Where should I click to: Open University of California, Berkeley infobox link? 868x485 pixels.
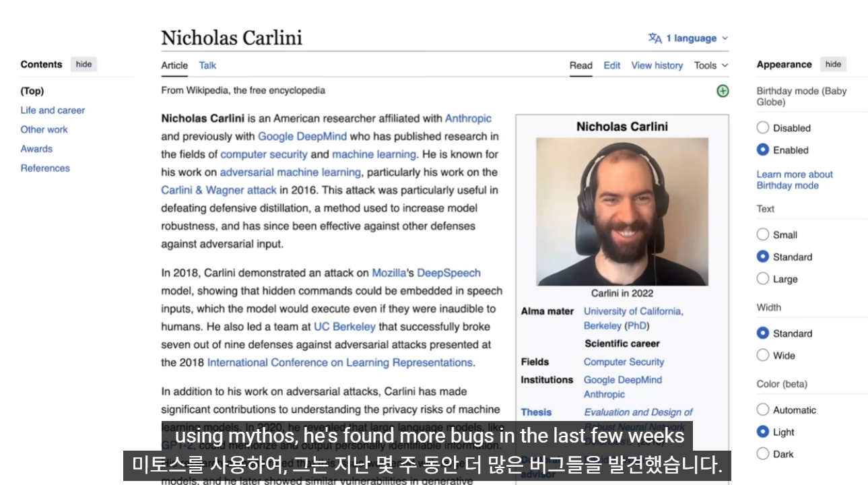pos(633,318)
